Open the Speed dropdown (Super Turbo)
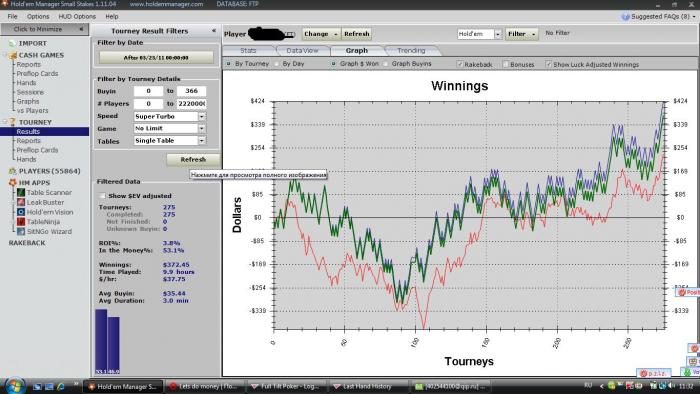This screenshot has width=700, height=394. click(x=202, y=116)
